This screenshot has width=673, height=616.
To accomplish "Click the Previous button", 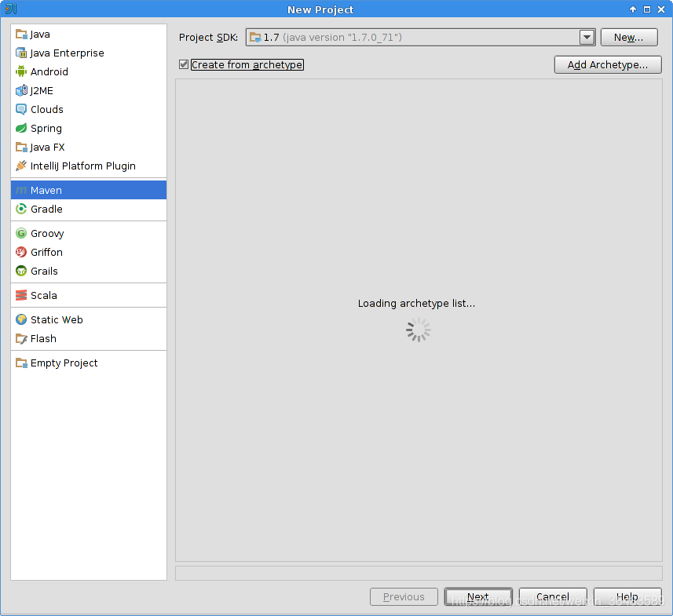I will point(404,596).
